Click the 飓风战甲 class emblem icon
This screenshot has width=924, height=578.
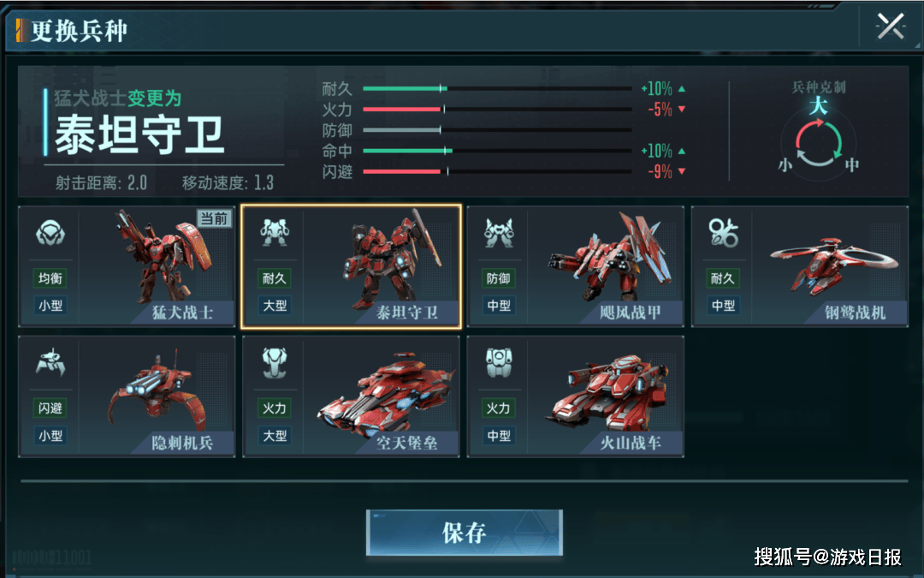coord(499,232)
